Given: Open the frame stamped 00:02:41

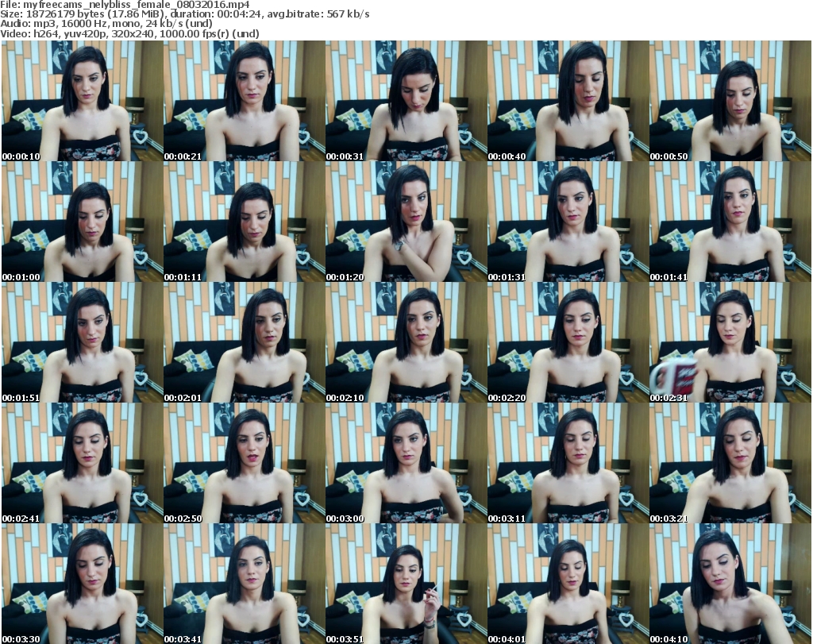Looking at the screenshot, I should [x=82, y=464].
